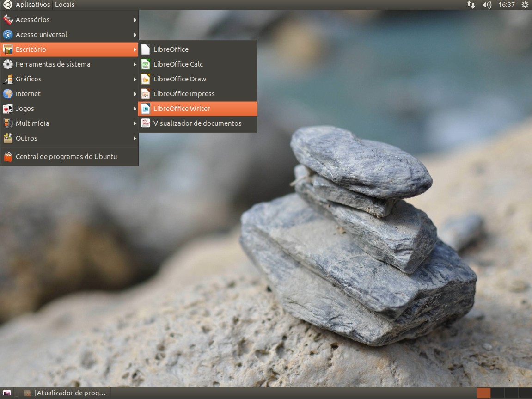Image resolution: width=532 pixels, height=399 pixels.
Task: Open the session gear menu icon
Action: pos(525,5)
